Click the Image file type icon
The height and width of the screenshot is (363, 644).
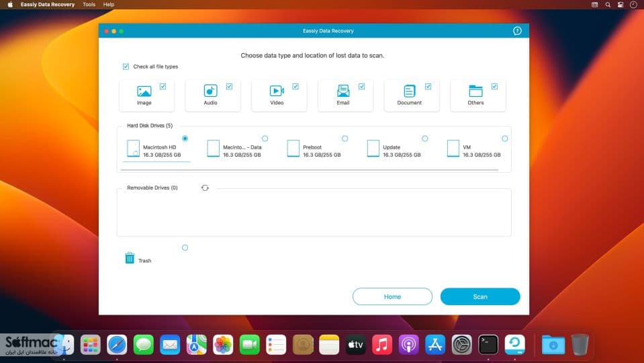(x=144, y=91)
